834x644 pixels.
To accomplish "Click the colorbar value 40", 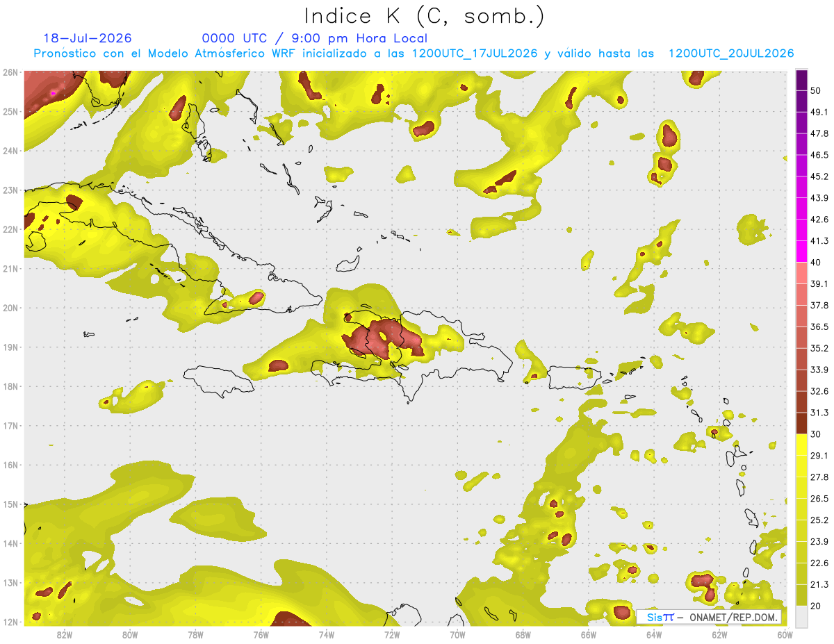I will point(816,263).
